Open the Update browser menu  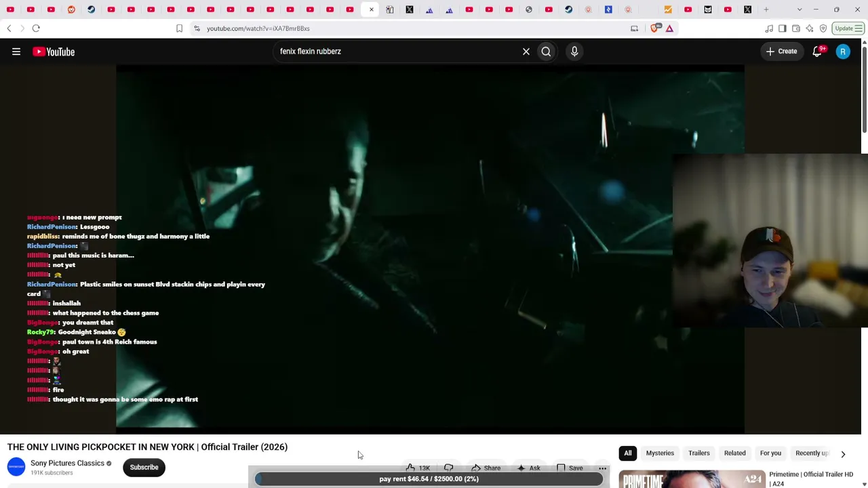848,28
